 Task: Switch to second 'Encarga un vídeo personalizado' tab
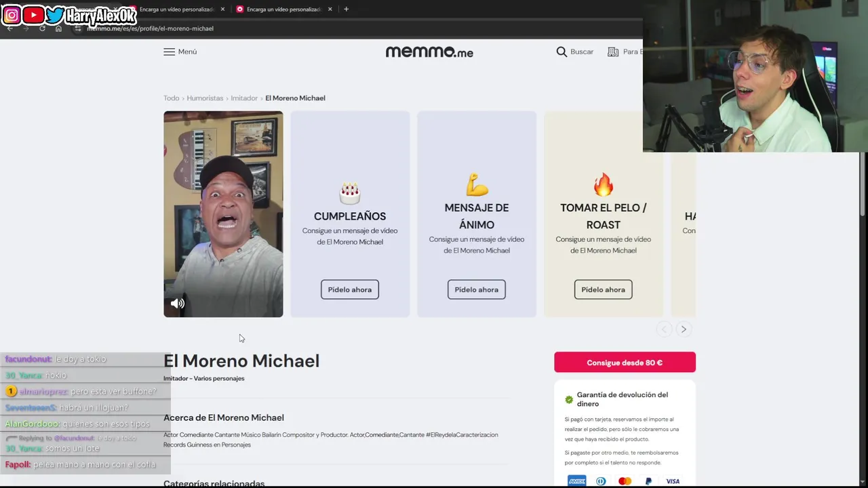[178, 9]
